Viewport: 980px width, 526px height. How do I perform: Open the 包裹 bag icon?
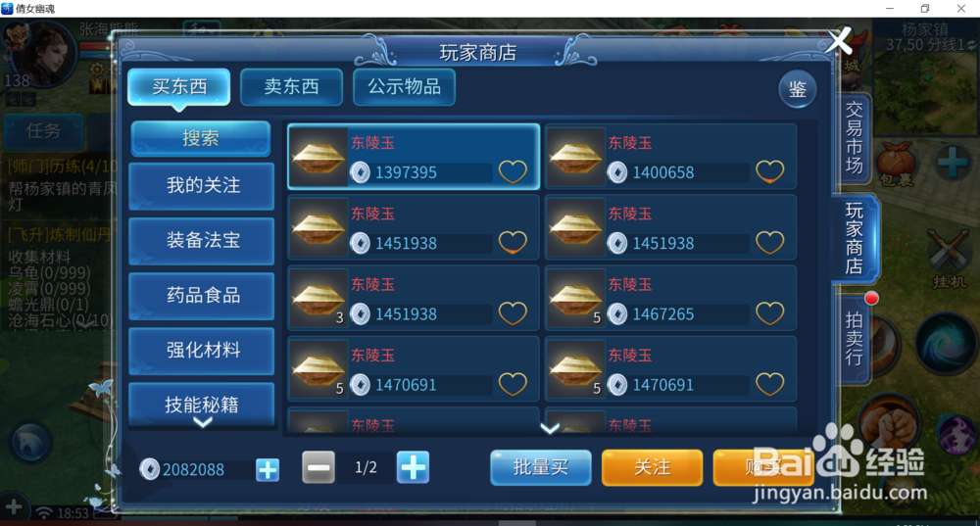click(x=895, y=166)
